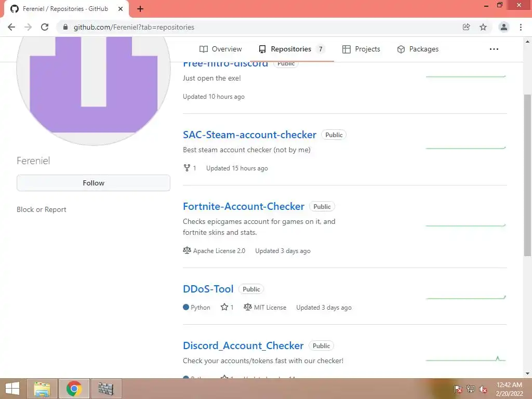Click 'Best steam account checker (not by me)' text
532x399 pixels.
point(247,150)
